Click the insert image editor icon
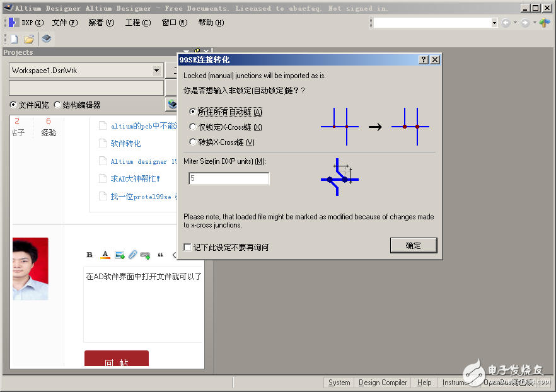Image resolution: width=556 pixels, height=392 pixels. (x=120, y=255)
